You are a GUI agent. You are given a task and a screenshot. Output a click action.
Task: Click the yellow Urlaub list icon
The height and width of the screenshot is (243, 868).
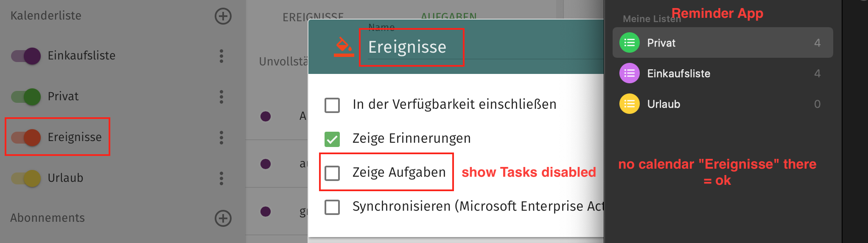(630, 104)
